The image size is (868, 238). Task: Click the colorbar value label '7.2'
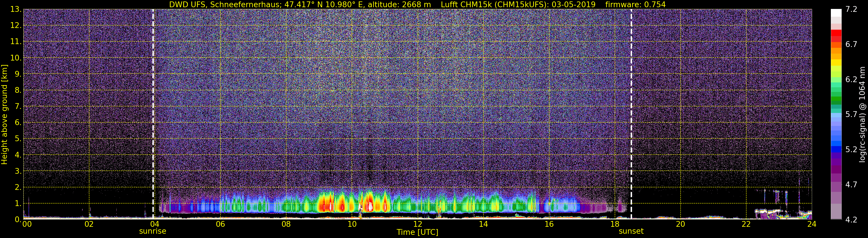(x=851, y=10)
